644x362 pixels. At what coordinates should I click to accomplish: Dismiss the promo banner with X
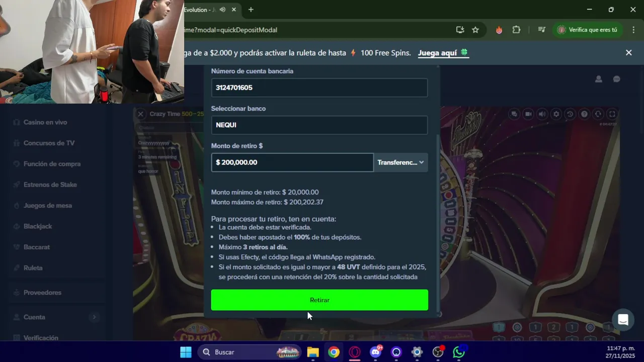pos(628,52)
